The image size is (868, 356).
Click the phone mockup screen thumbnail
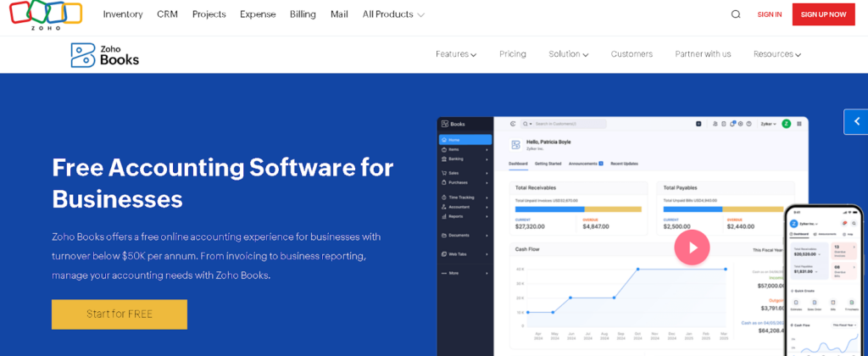(x=824, y=282)
